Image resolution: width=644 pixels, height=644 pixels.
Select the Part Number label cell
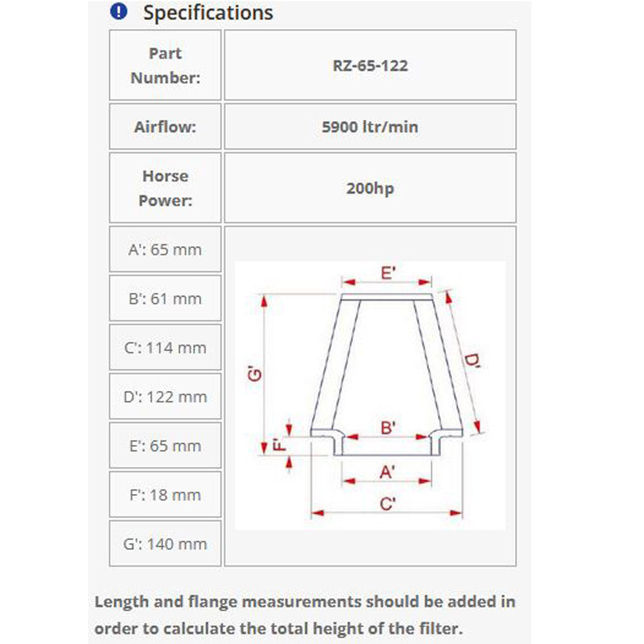click(165, 65)
